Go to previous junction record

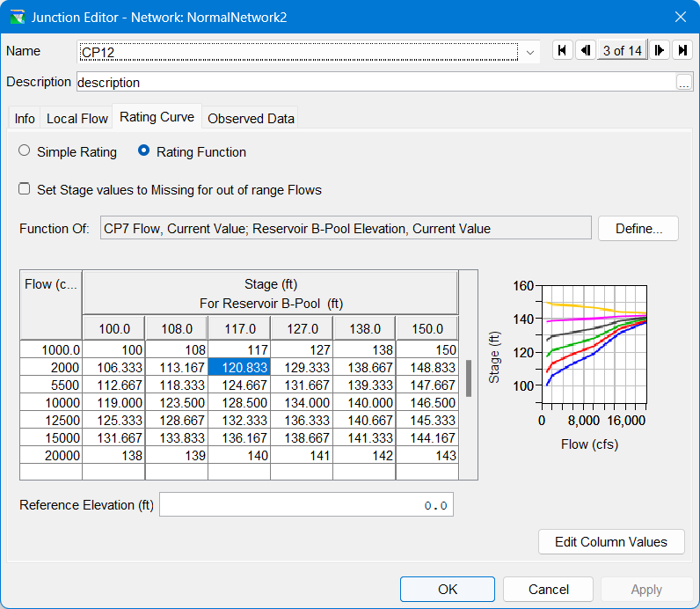pos(585,51)
